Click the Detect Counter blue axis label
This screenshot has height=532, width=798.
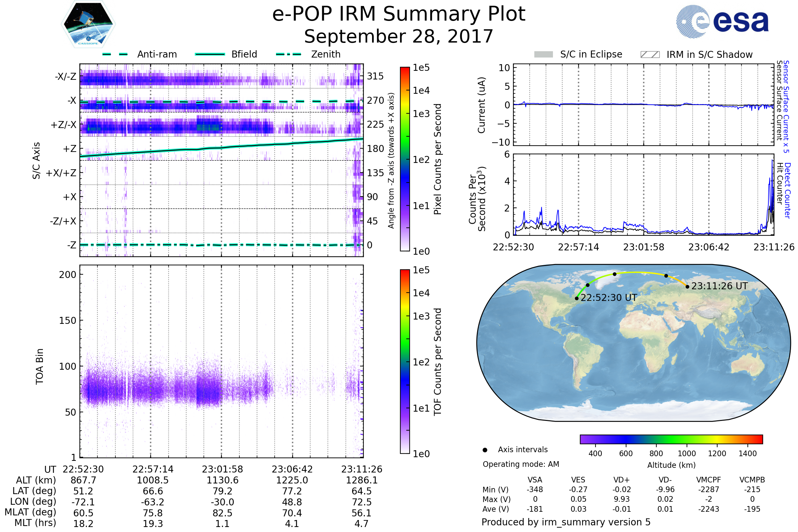(x=787, y=191)
